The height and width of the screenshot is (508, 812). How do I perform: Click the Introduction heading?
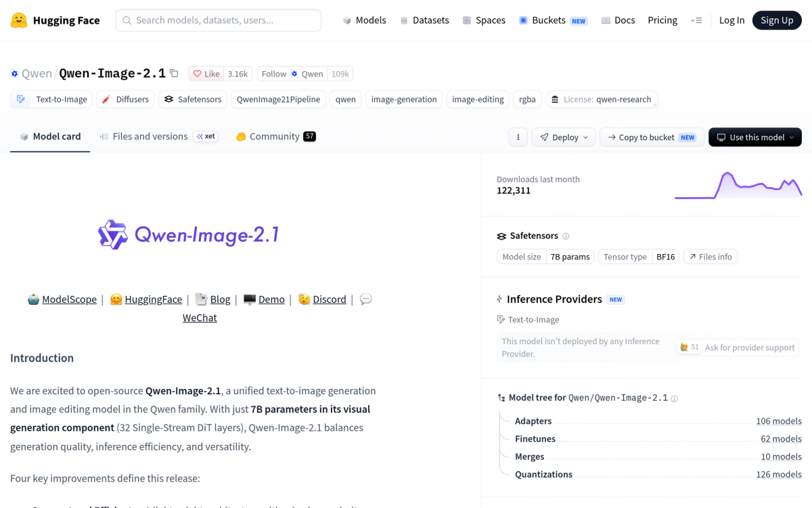[x=42, y=358]
